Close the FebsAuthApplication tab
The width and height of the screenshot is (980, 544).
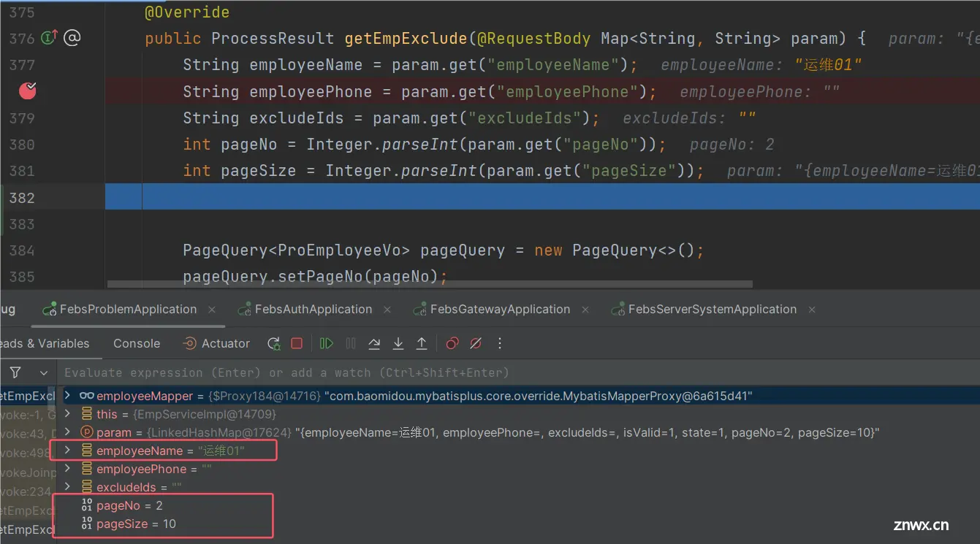pos(388,310)
